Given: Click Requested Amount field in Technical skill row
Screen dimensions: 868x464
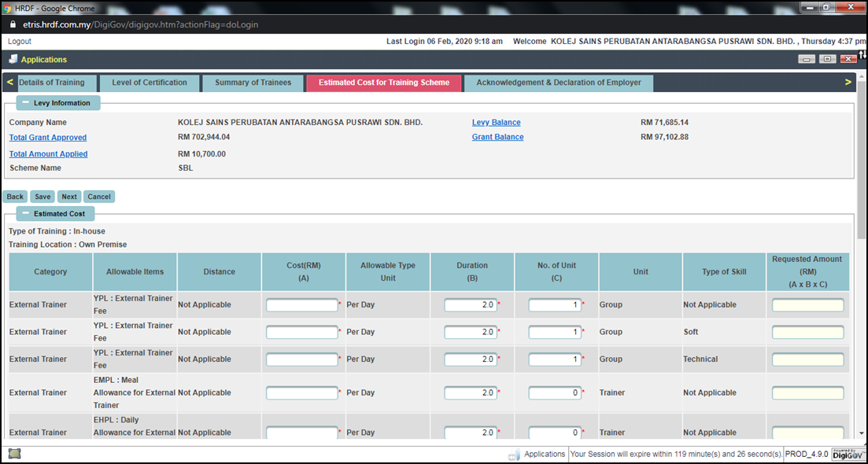Looking at the screenshot, I should 807,359.
